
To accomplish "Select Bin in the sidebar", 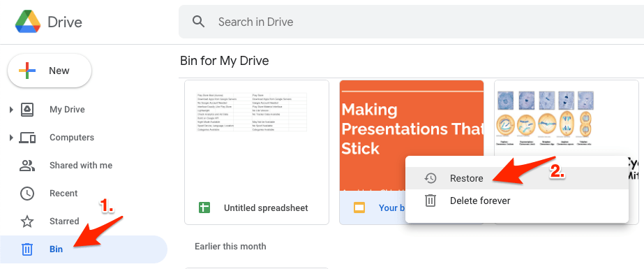I will [x=83, y=249].
